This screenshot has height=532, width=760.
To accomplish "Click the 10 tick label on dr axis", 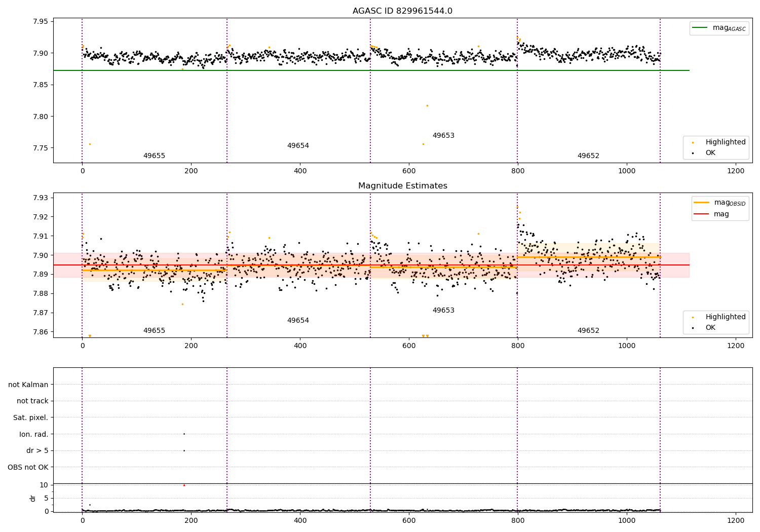I will [x=44, y=485].
